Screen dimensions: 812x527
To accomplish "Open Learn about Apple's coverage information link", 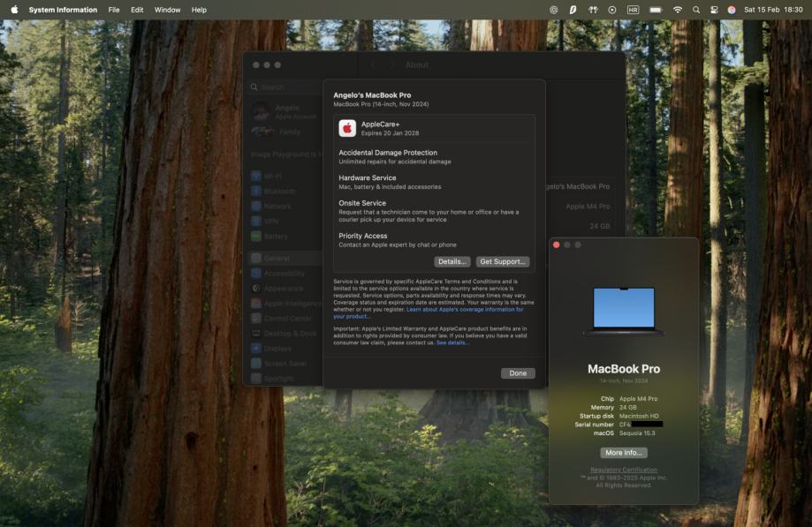I will tap(465, 309).
